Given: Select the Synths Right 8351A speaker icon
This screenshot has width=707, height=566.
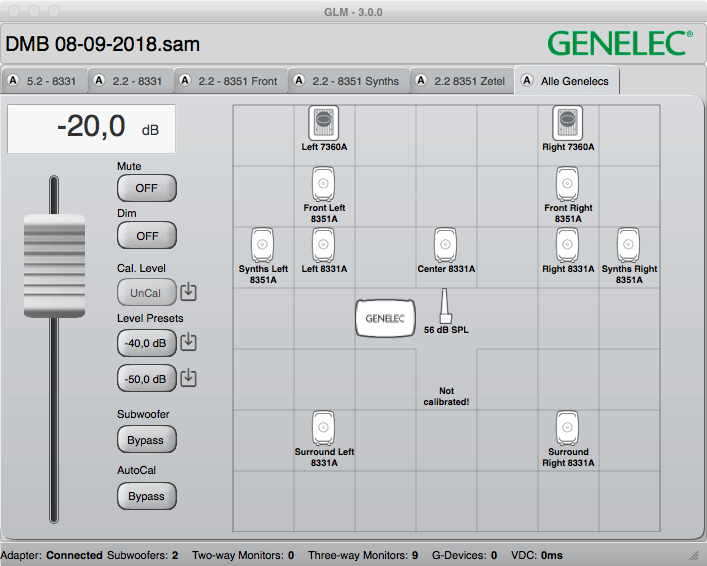Looking at the screenshot, I should coord(629,245).
